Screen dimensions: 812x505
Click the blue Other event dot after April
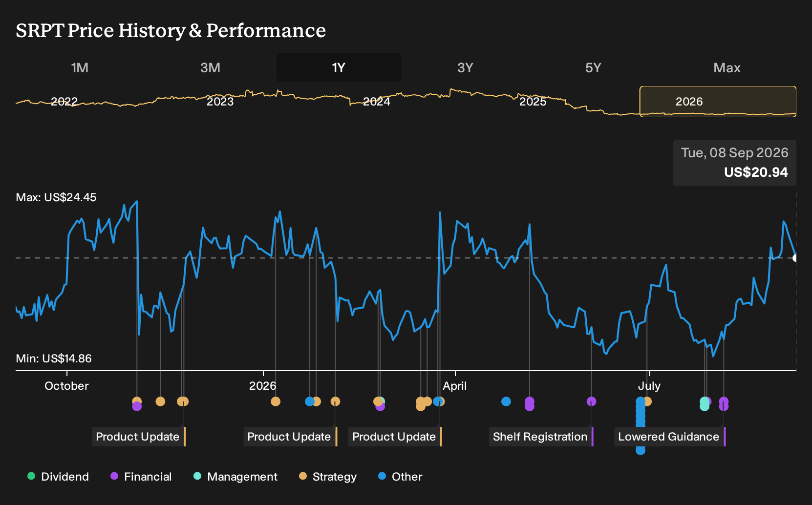tap(506, 401)
